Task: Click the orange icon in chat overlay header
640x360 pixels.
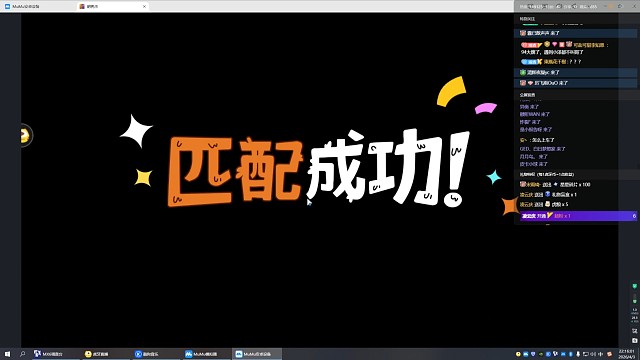Action: (611, 6)
